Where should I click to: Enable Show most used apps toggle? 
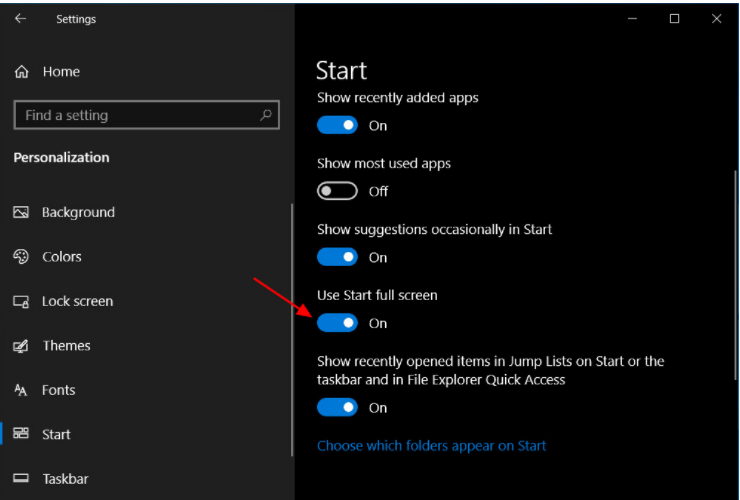tap(337, 191)
